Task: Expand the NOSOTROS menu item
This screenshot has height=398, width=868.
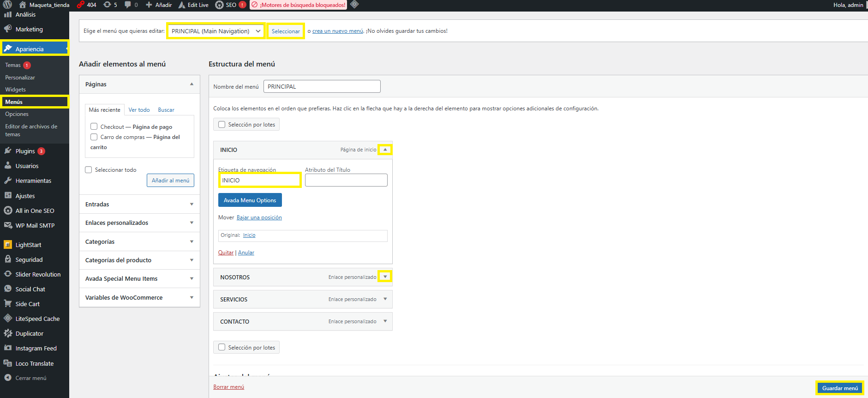Action: pyautogui.click(x=385, y=277)
